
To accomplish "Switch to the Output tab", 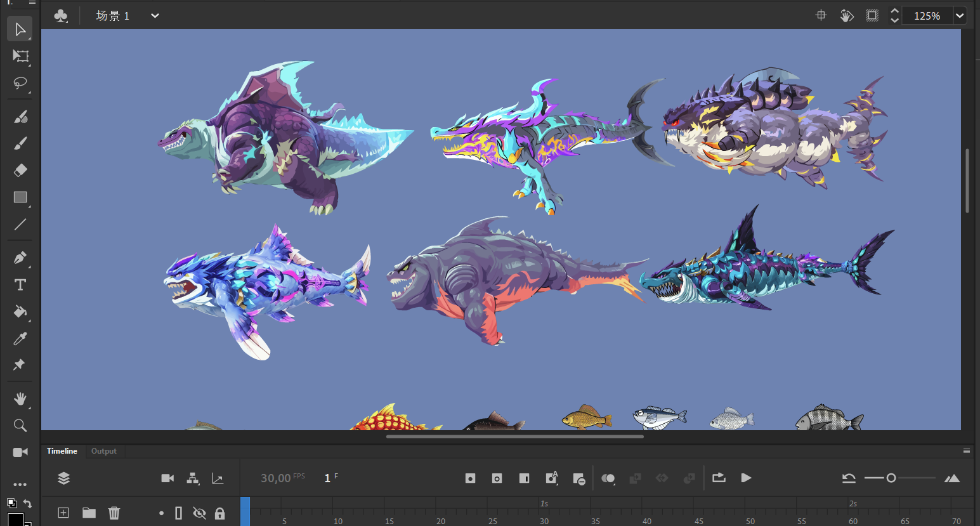I will [103, 451].
